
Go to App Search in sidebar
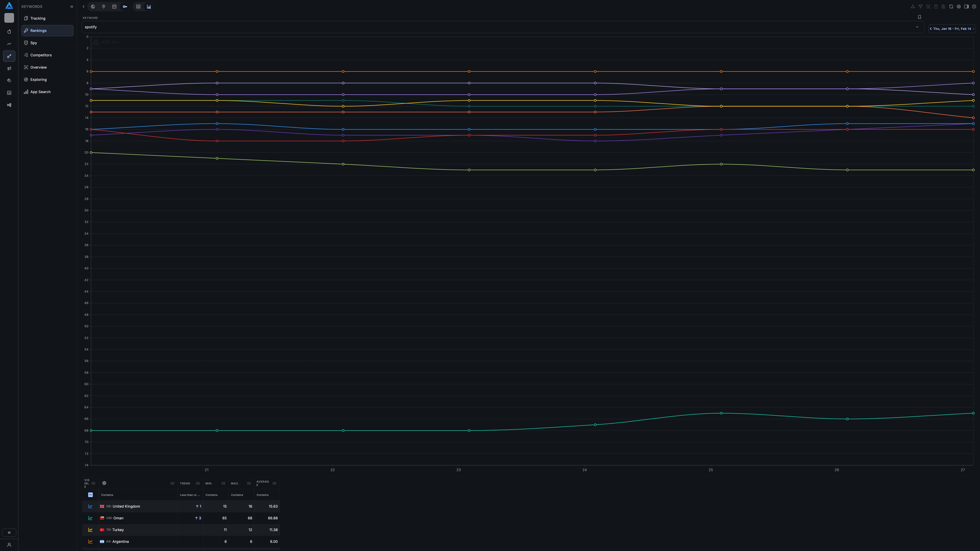click(40, 92)
